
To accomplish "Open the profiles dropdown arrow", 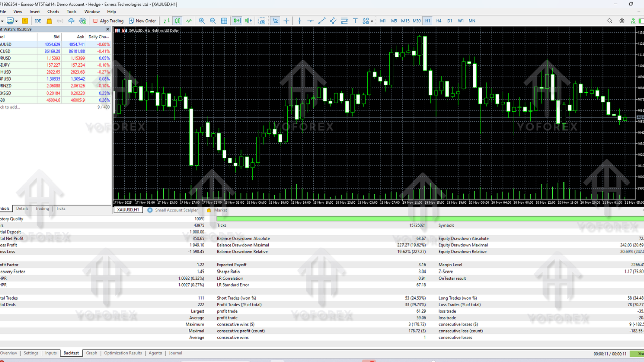I will pos(16,21).
